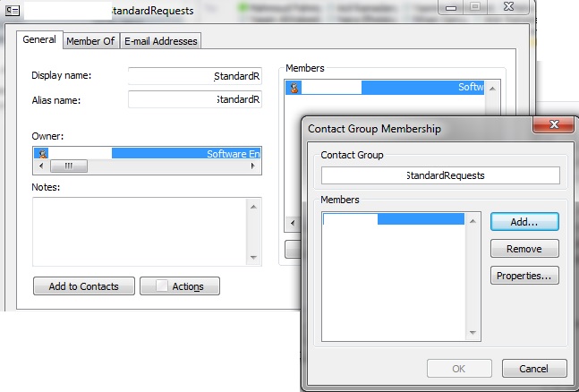The image size is (579, 392).
Task: Click Notes scrollbar down arrow
Action: (253, 257)
